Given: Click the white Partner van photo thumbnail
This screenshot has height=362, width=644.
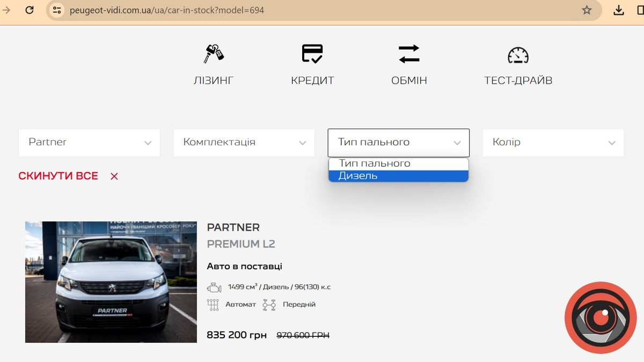Looking at the screenshot, I should [111, 282].
